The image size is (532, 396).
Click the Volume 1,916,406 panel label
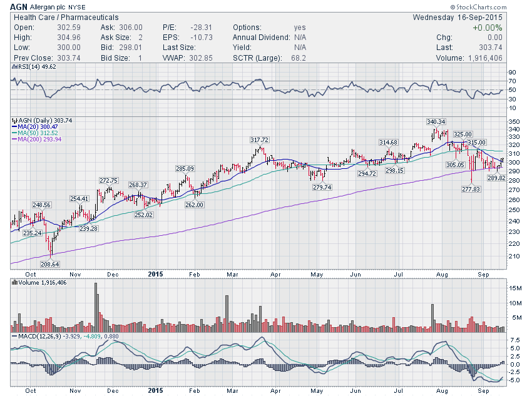pyautogui.click(x=43, y=282)
